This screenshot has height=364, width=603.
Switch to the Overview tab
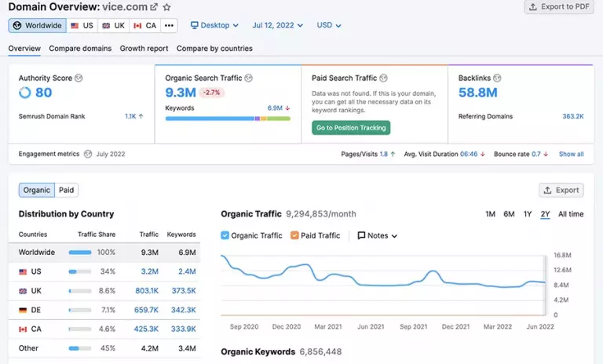pyautogui.click(x=24, y=49)
